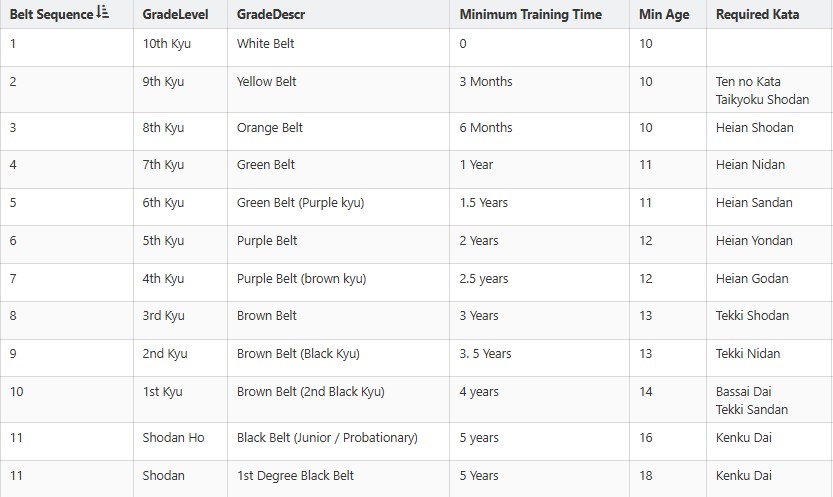
Task: Click the 6 Months training time cell
Action: pyautogui.click(x=486, y=128)
